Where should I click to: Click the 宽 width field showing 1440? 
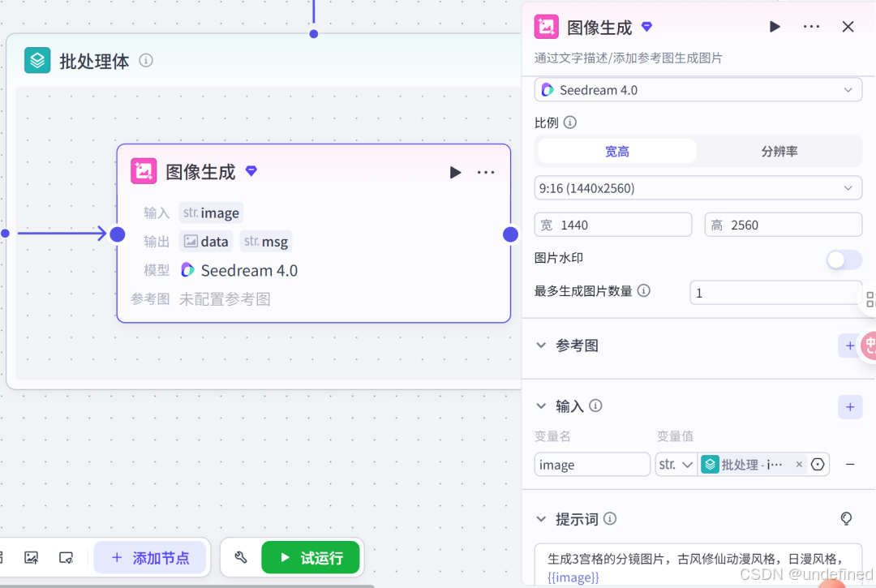coord(613,225)
